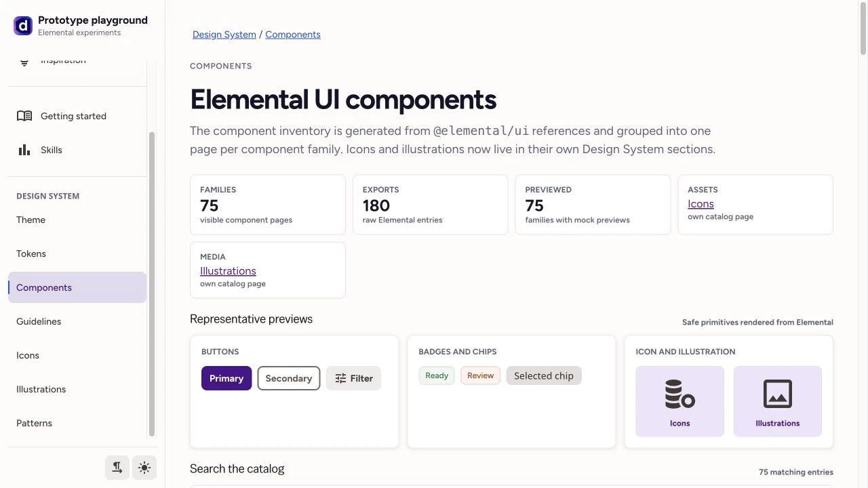Go to Illustrations in the sidebar
Image resolution: width=868 pixels, height=488 pixels.
click(x=77, y=389)
